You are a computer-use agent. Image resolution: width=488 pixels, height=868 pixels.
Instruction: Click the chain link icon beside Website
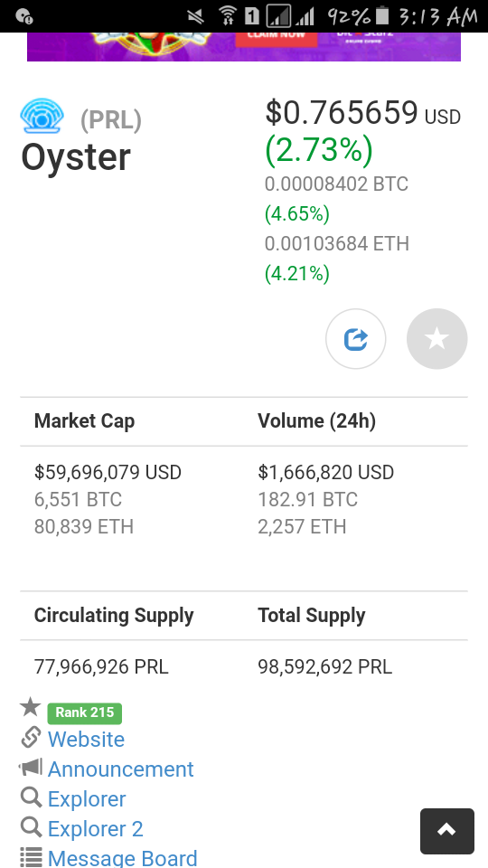click(31, 737)
